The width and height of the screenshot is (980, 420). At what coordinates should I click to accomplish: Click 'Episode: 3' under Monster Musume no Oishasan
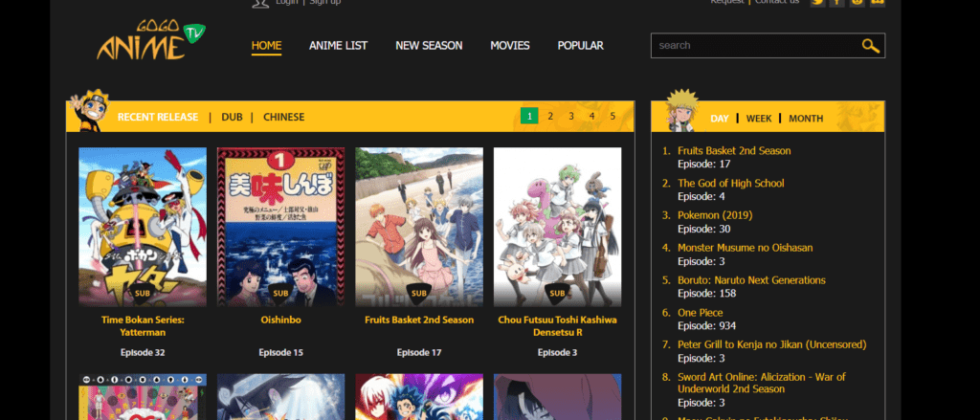pos(702,261)
